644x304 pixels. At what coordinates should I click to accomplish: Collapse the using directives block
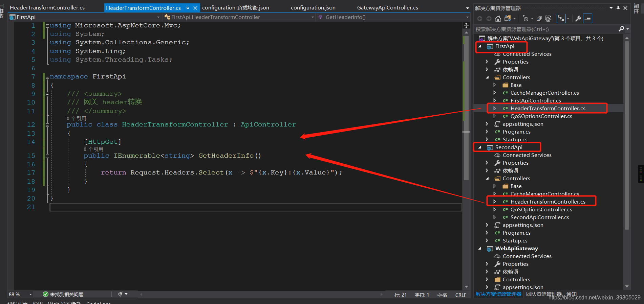click(x=47, y=26)
